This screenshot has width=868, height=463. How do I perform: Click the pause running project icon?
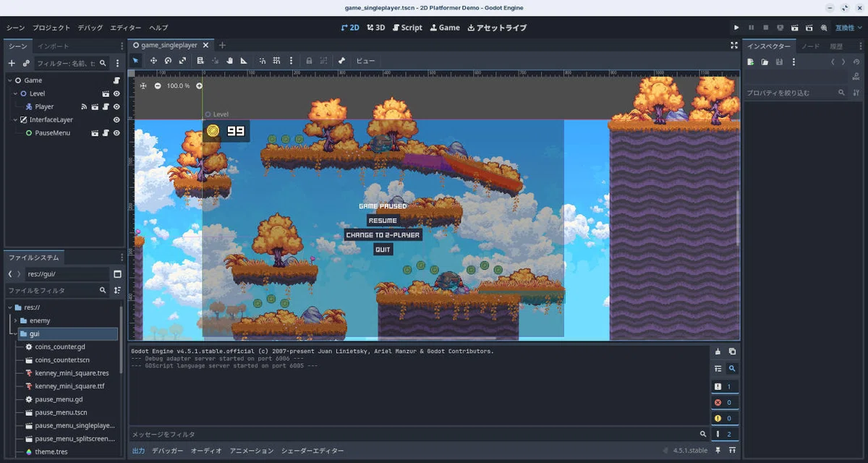751,27
